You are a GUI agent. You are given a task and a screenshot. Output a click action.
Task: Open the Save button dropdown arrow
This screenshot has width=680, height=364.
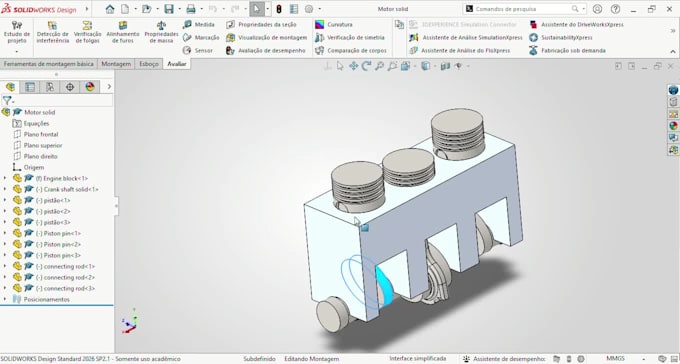click(x=179, y=9)
